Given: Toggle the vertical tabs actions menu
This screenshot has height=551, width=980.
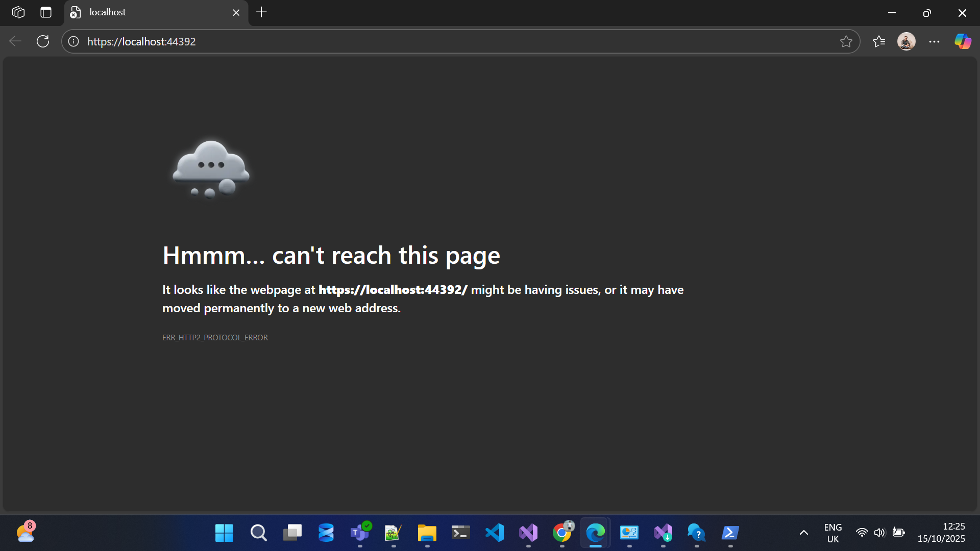Looking at the screenshot, I should [46, 12].
